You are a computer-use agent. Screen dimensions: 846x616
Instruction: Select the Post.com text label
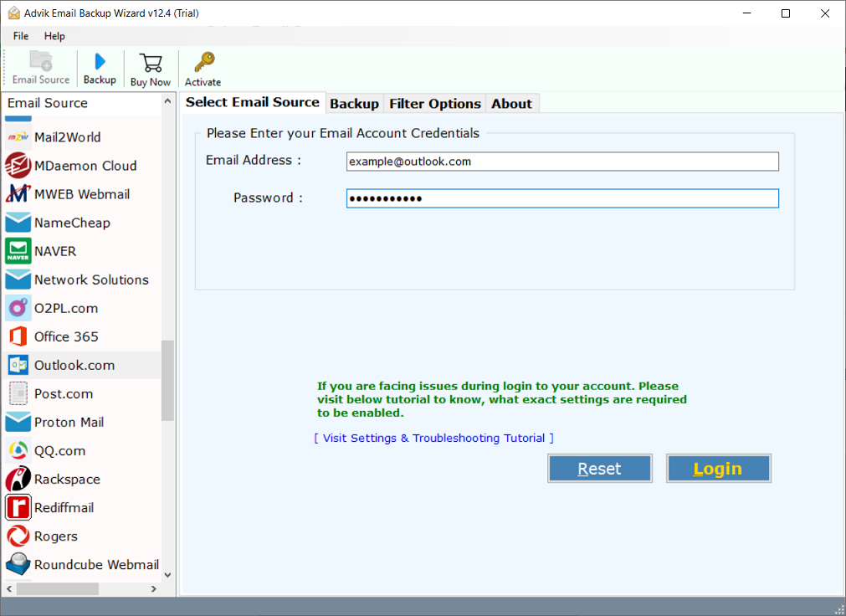pyautogui.click(x=64, y=394)
